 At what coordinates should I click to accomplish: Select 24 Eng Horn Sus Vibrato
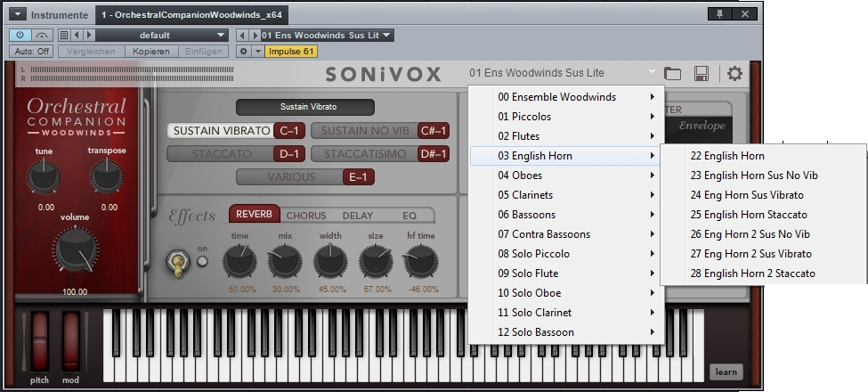pos(763,195)
